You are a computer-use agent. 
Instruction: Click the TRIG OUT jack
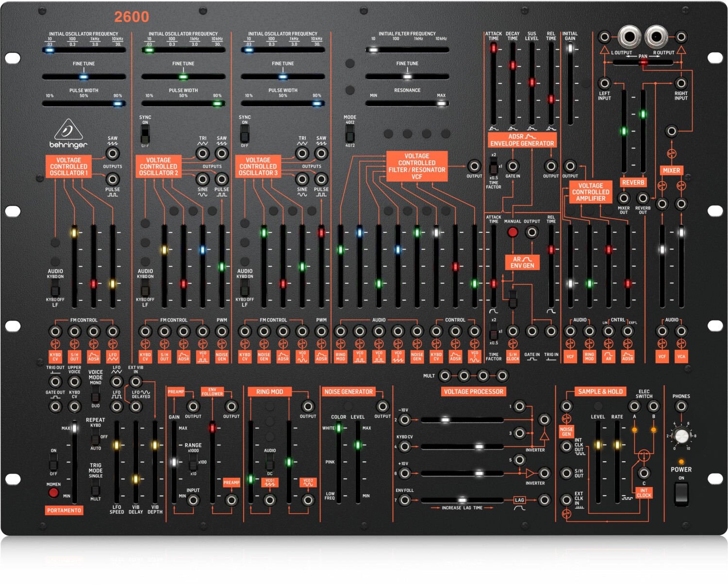55,382
